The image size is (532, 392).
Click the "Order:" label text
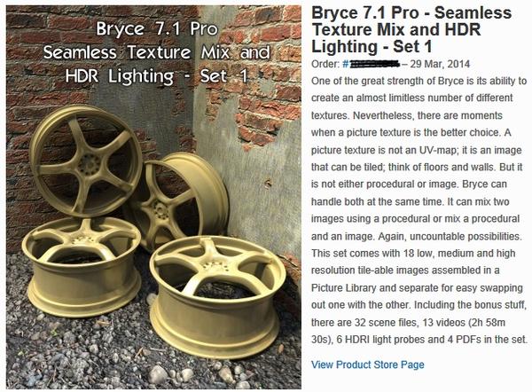pos(325,65)
